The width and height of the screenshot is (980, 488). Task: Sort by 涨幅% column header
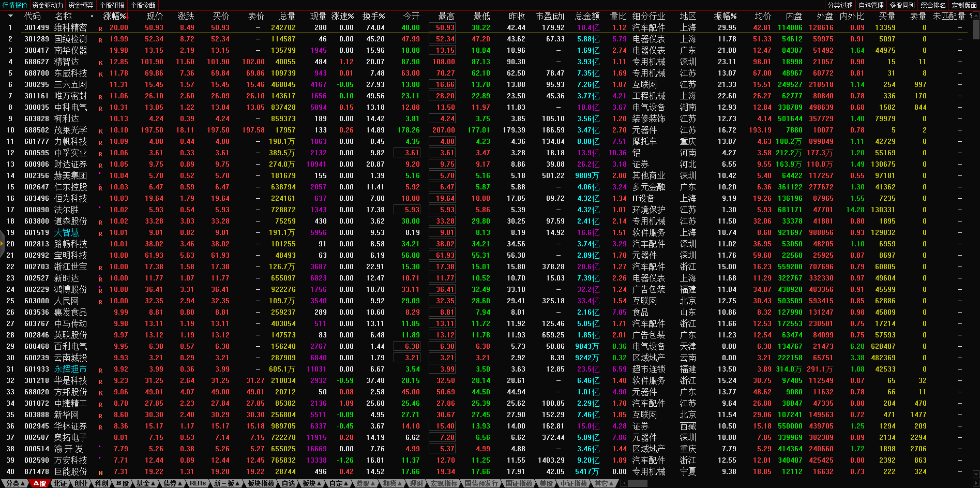tap(114, 16)
